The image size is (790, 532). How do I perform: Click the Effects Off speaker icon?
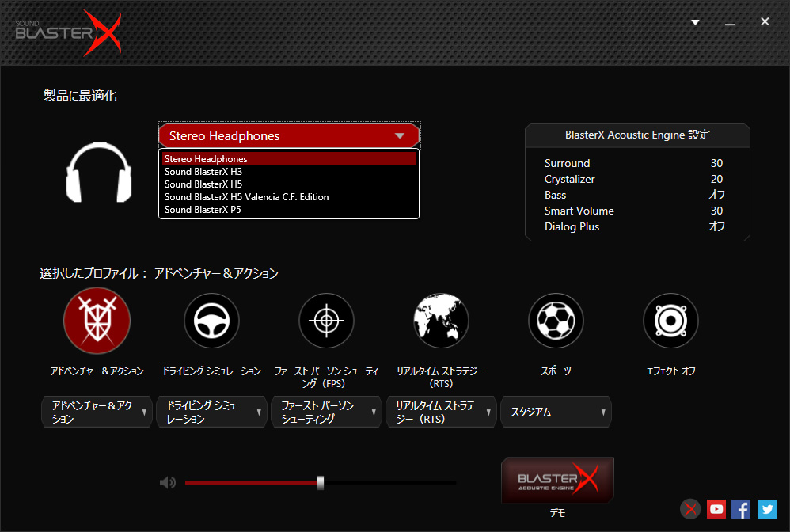pyautogui.click(x=670, y=321)
